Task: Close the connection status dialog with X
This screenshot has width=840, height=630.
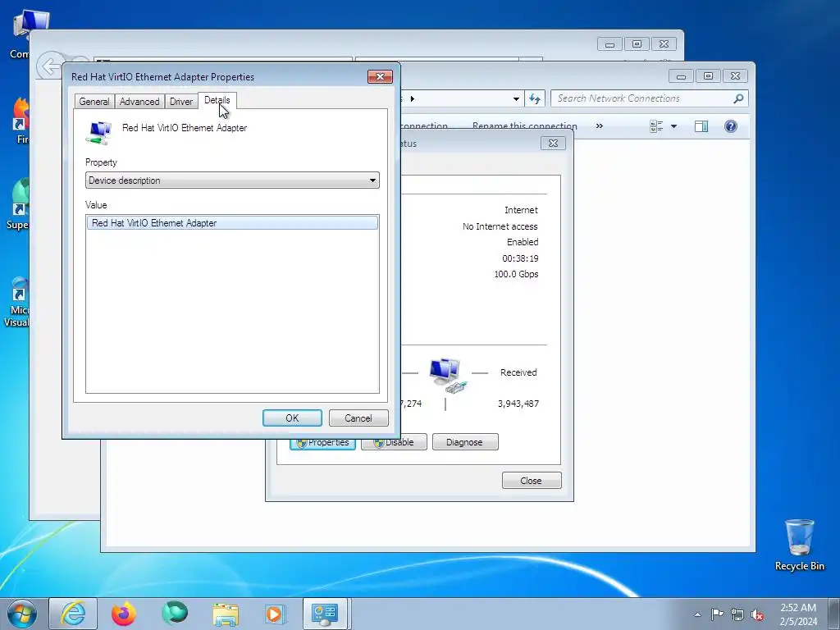Action: pyautogui.click(x=553, y=143)
